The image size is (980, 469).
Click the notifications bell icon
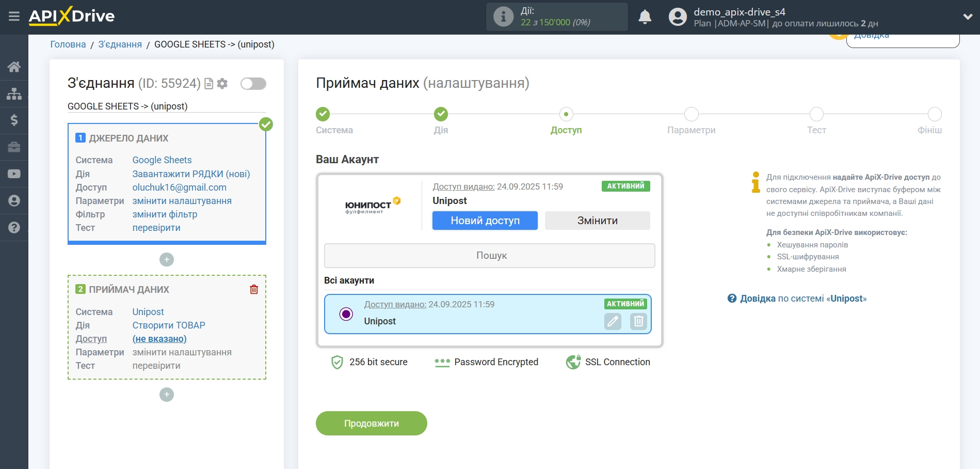pos(645,17)
